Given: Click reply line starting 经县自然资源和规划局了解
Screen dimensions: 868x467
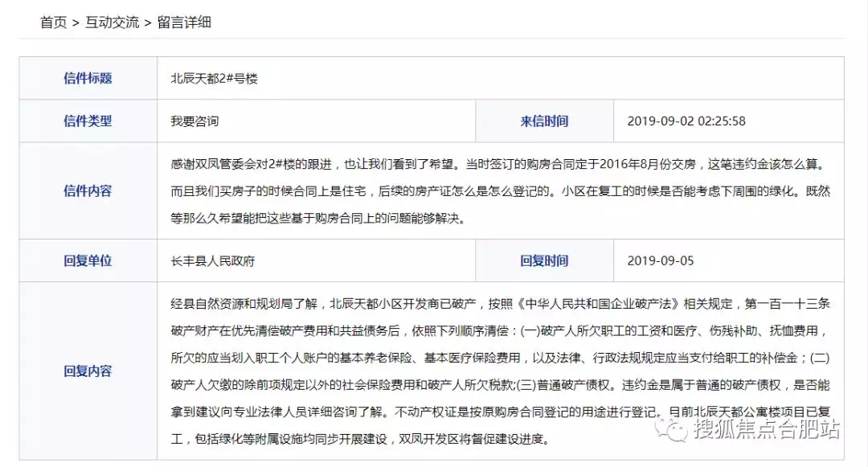Looking at the screenshot, I should click(x=501, y=304).
